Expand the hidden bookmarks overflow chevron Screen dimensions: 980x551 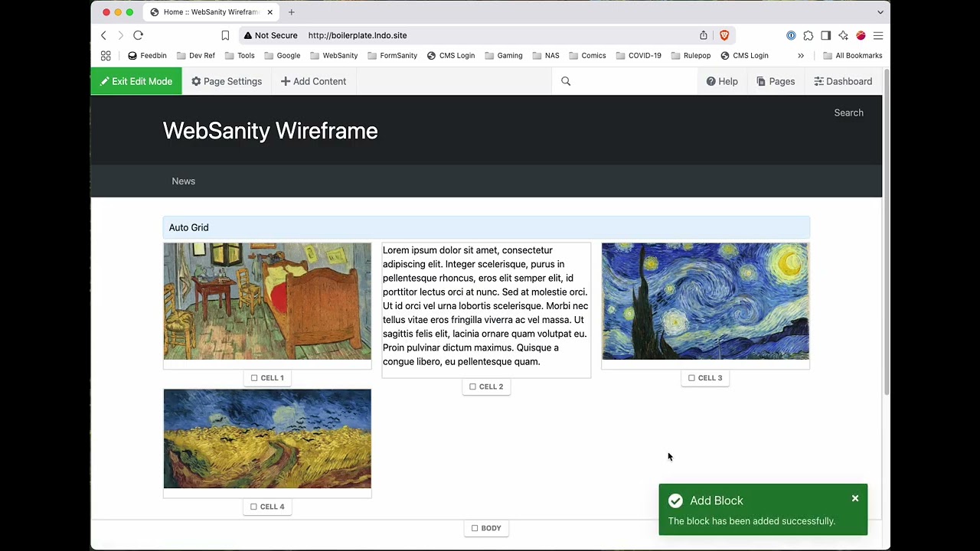(801, 56)
